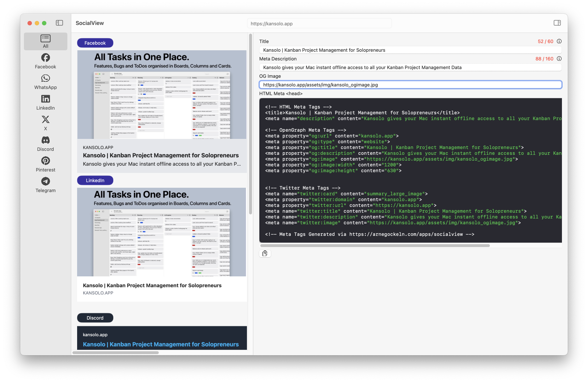The height and width of the screenshot is (382, 588).
Task: Click horizontal scrollbar under previews pane
Action: [x=115, y=352]
